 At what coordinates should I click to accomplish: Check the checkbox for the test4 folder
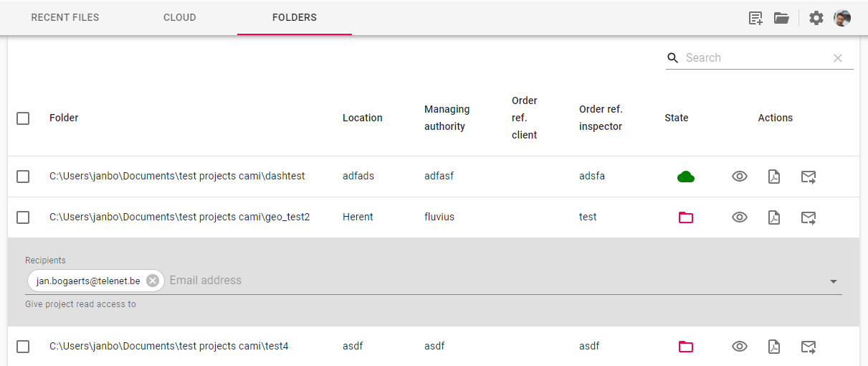[23, 347]
